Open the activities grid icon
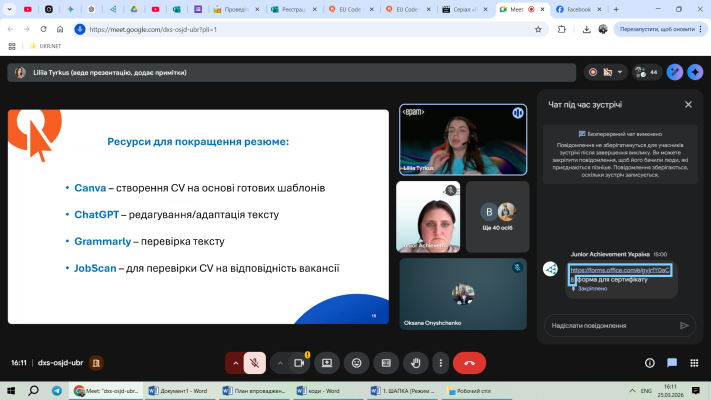 (694, 363)
